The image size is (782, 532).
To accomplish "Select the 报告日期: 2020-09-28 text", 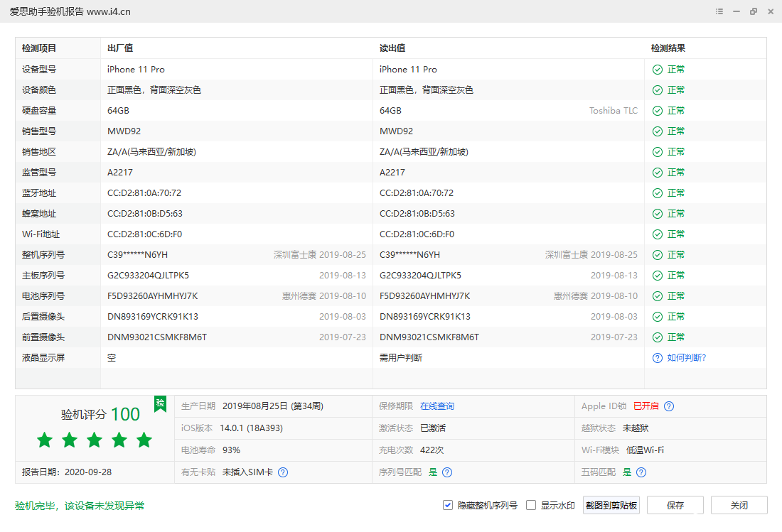I will pyautogui.click(x=67, y=472).
